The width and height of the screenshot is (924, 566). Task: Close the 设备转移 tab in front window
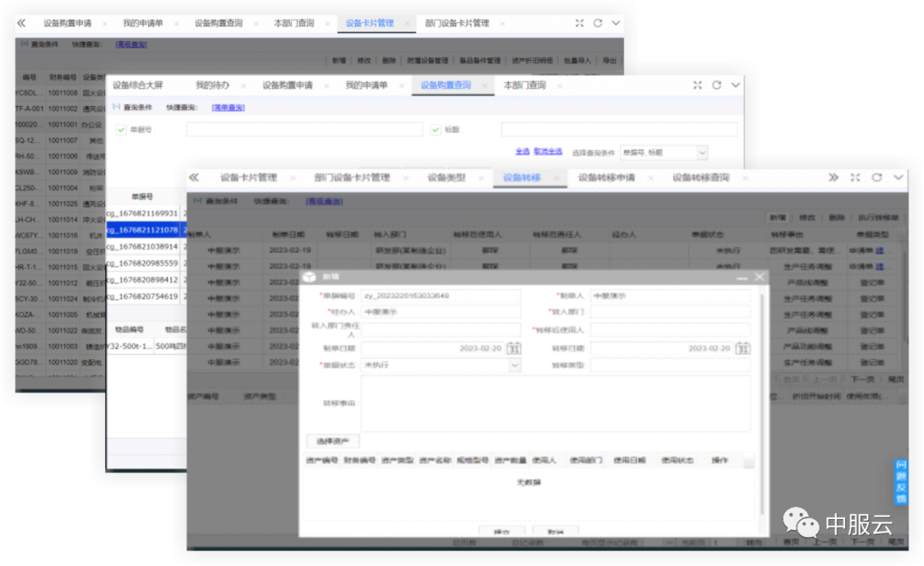tap(555, 178)
